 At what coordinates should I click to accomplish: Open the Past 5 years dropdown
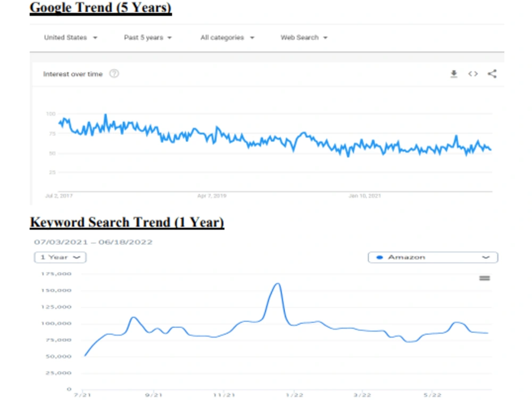(148, 37)
